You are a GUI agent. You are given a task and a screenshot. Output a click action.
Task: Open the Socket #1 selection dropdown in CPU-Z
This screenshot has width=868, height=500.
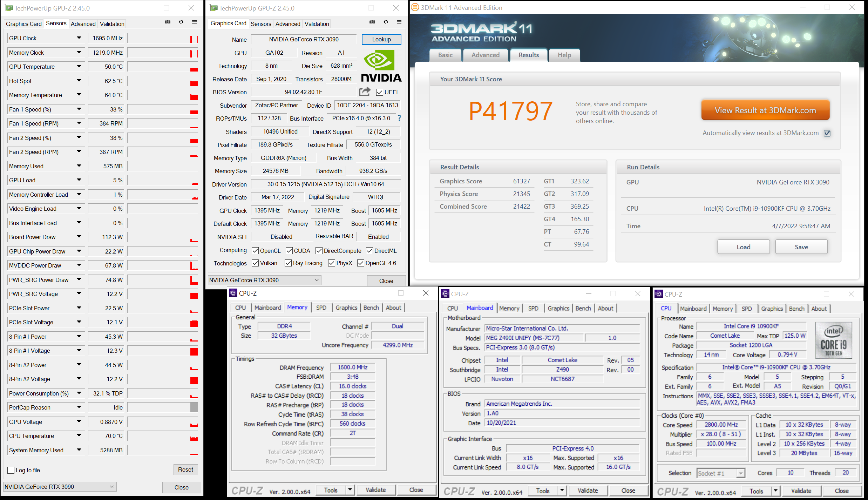pos(740,473)
